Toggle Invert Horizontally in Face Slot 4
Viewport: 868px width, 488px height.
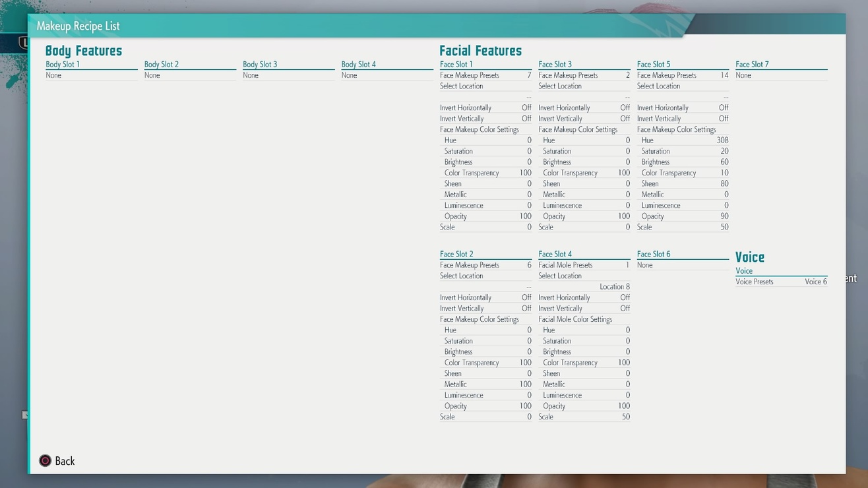click(584, 297)
